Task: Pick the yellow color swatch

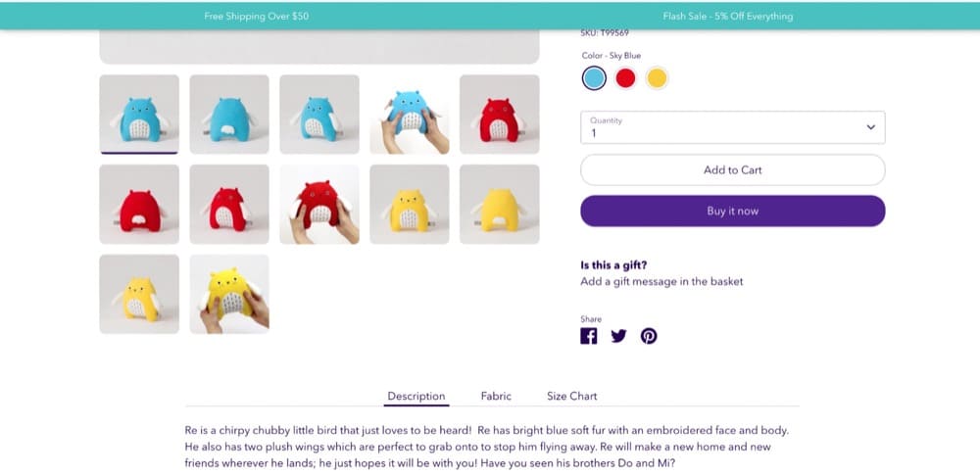Action: [x=657, y=78]
